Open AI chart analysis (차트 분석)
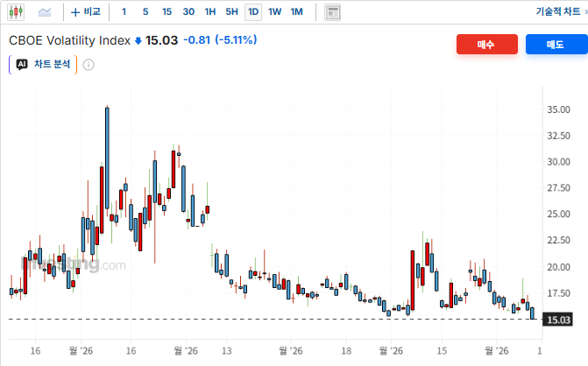The height and width of the screenshot is (366, 588). [x=43, y=65]
